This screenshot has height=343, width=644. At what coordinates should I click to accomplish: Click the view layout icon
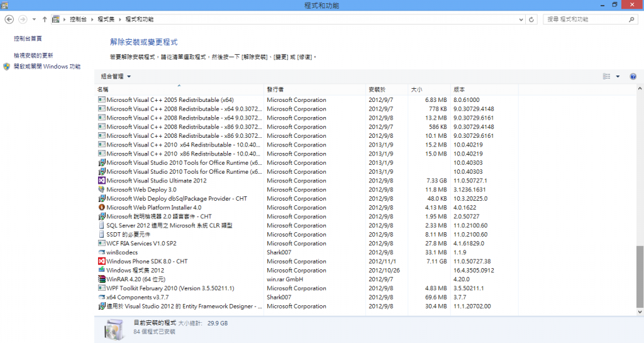(x=606, y=76)
